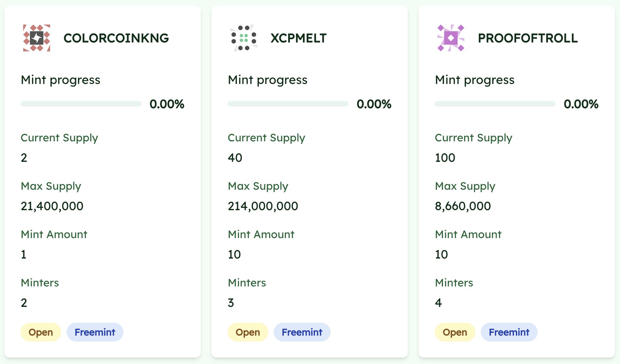The width and height of the screenshot is (620, 364).
Task: Open the COLORCOINKNG token title
Action: 116,38
